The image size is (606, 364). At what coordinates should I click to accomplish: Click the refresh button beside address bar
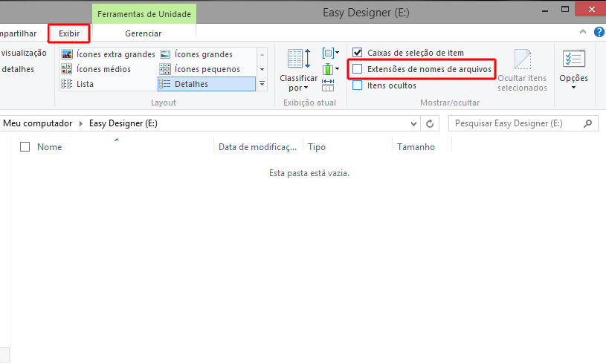pyautogui.click(x=430, y=123)
